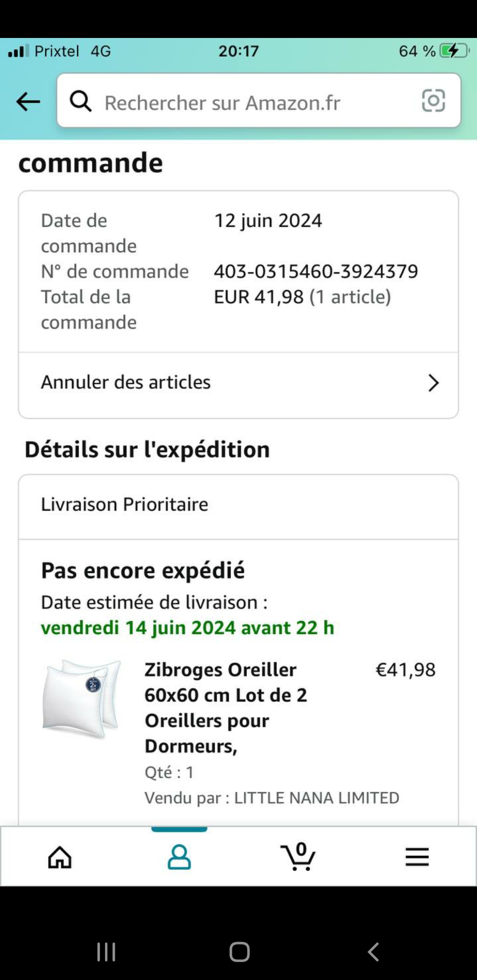The height and width of the screenshot is (980, 477).
Task: Open the Zibroges Oreiller product title
Action: tap(226, 708)
